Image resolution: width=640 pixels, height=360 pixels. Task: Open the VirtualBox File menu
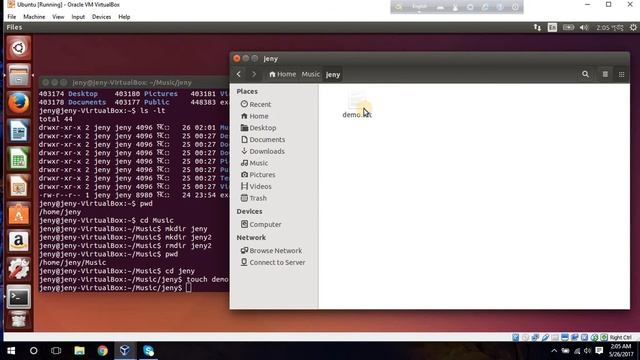[x=12, y=17]
